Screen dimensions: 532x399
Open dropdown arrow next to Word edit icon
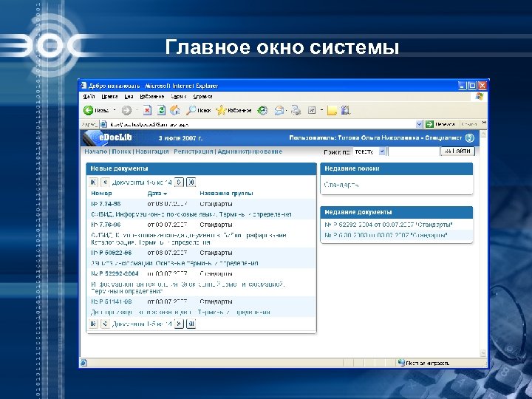[321, 110]
